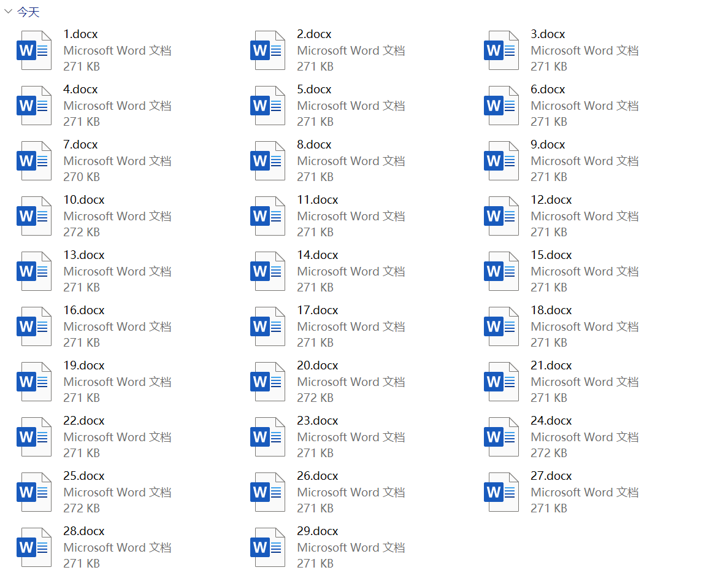Screen dimensions: 728x578
Task: Click the file name 18.docx
Action: (551, 310)
